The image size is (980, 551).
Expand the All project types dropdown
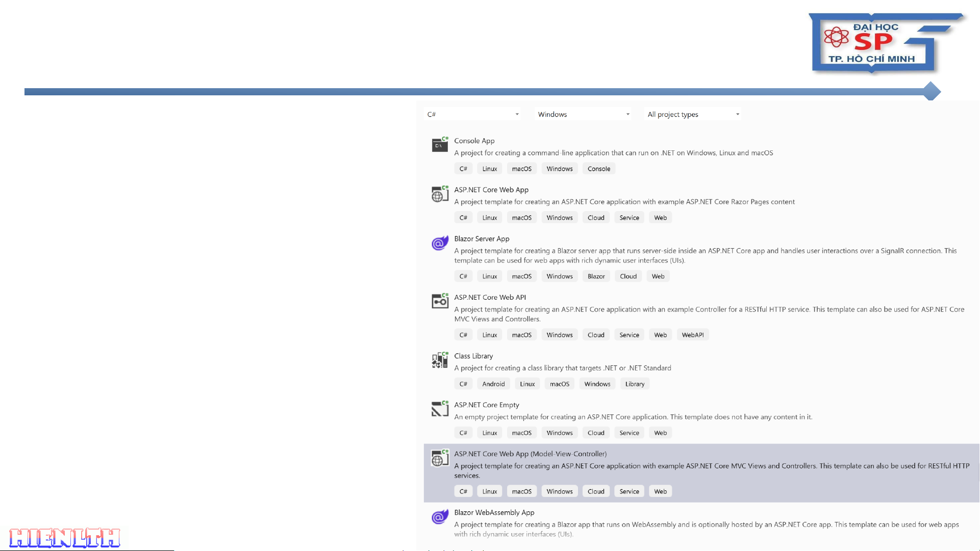point(693,114)
